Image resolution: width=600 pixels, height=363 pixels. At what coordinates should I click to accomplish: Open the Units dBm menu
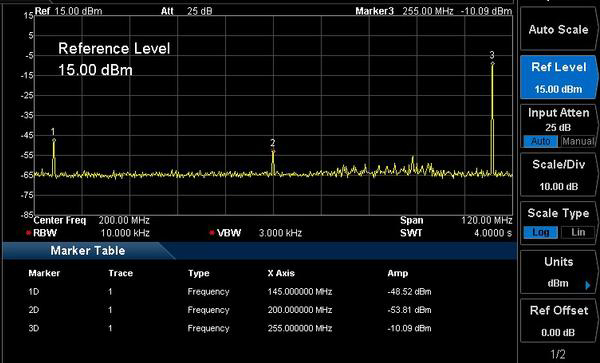coord(558,272)
